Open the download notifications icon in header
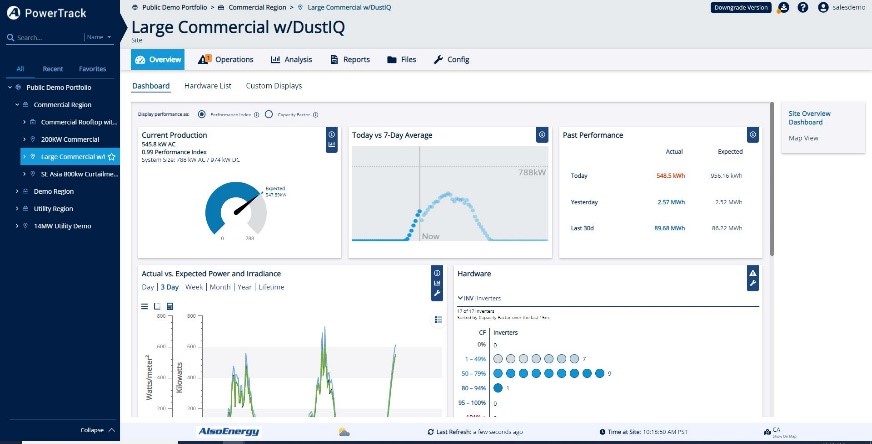The width and height of the screenshot is (872, 444). point(783,7)
